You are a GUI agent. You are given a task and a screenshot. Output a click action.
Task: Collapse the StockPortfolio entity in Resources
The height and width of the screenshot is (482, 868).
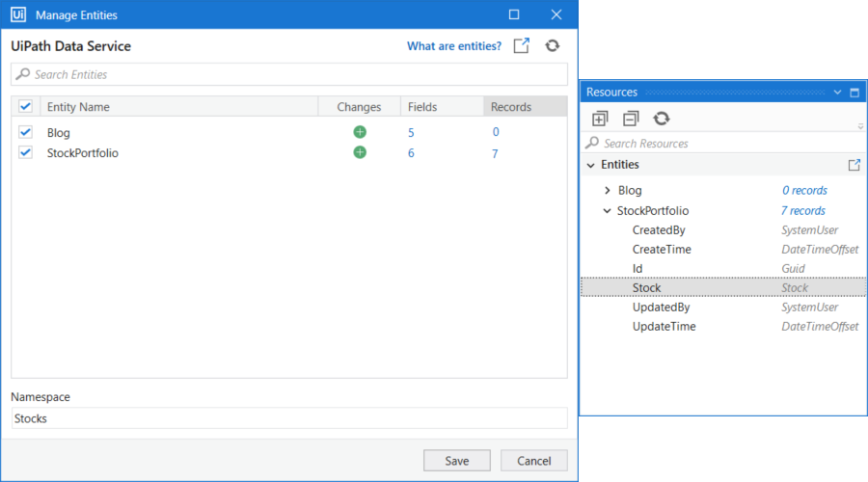[608, 211]
